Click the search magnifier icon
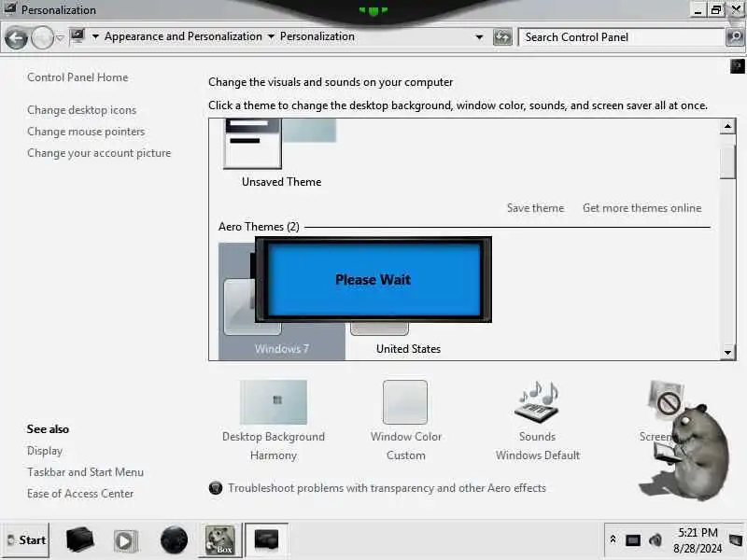This screenshot has height=560, width=747. (735, 37)
